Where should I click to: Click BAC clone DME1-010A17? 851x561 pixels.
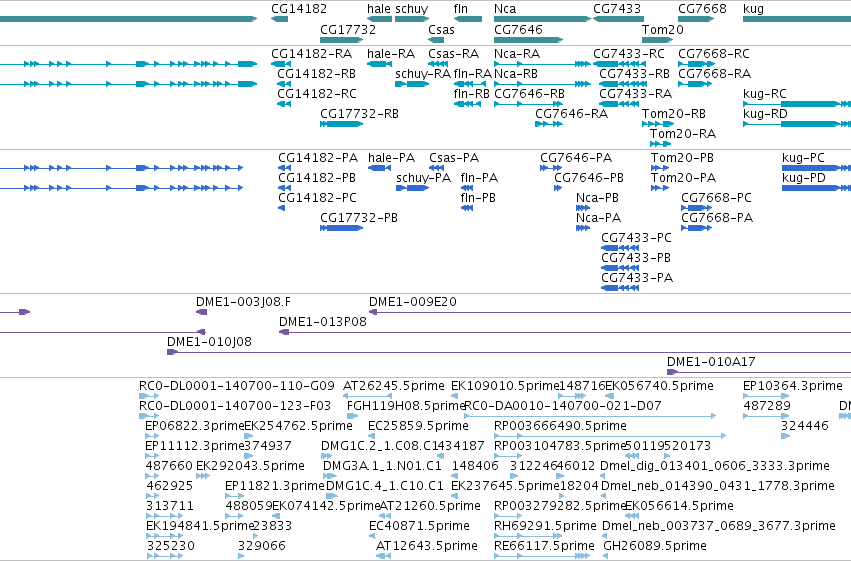(711, 362)
